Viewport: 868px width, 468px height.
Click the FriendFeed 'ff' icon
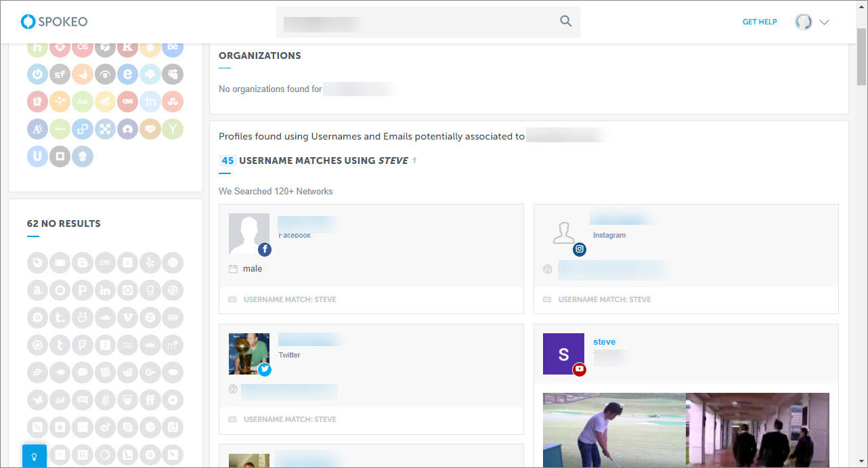[x=150, y=400]
